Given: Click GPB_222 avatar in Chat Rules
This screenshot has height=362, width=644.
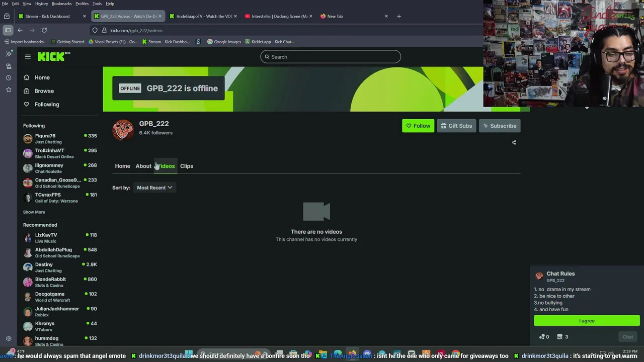Looking at the screenshot, I should 539,276.
